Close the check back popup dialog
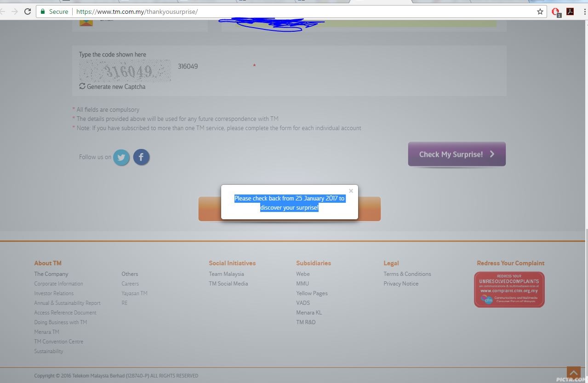 [351, 191]
